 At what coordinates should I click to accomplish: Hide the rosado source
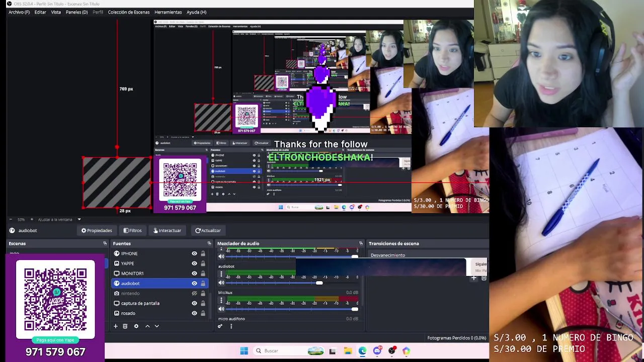(x=194, y=313)
